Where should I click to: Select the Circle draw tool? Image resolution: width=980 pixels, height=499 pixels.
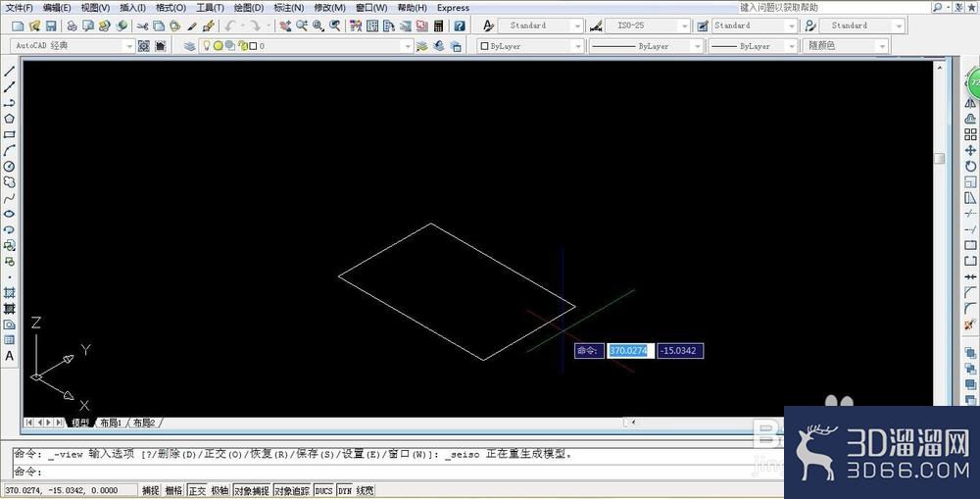[10, 167]
